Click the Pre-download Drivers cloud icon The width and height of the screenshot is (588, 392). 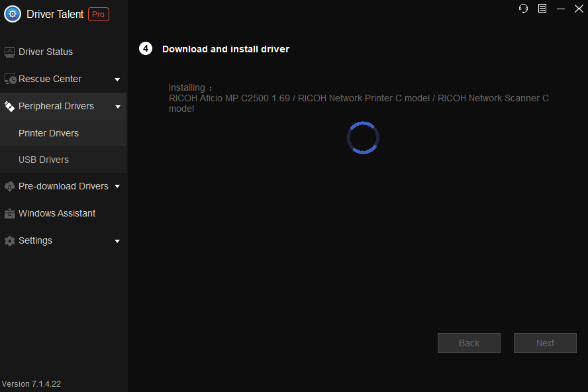point(10,187)
